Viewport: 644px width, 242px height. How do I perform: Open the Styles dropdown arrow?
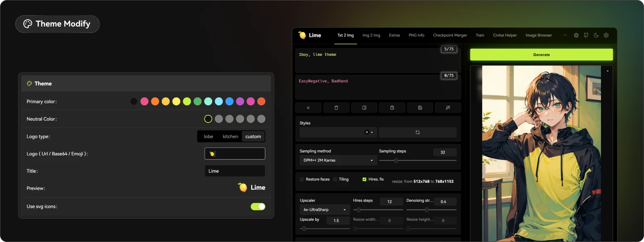pyautogui.click(x=372, y=132)
